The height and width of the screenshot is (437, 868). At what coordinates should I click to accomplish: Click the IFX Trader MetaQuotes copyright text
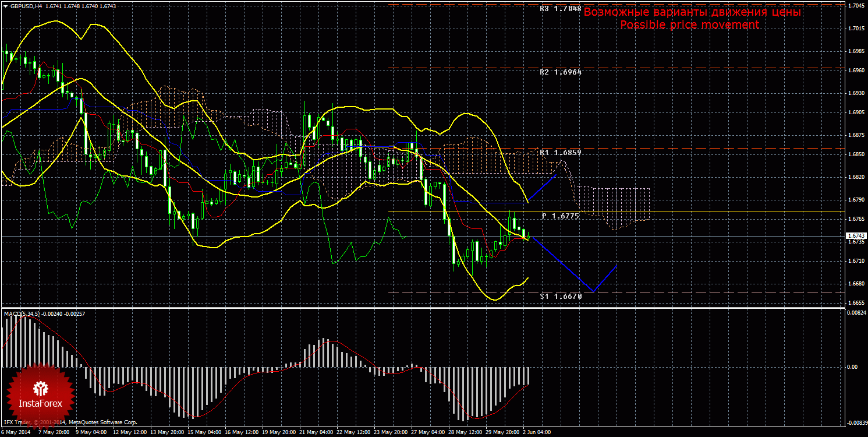point(70,422)
